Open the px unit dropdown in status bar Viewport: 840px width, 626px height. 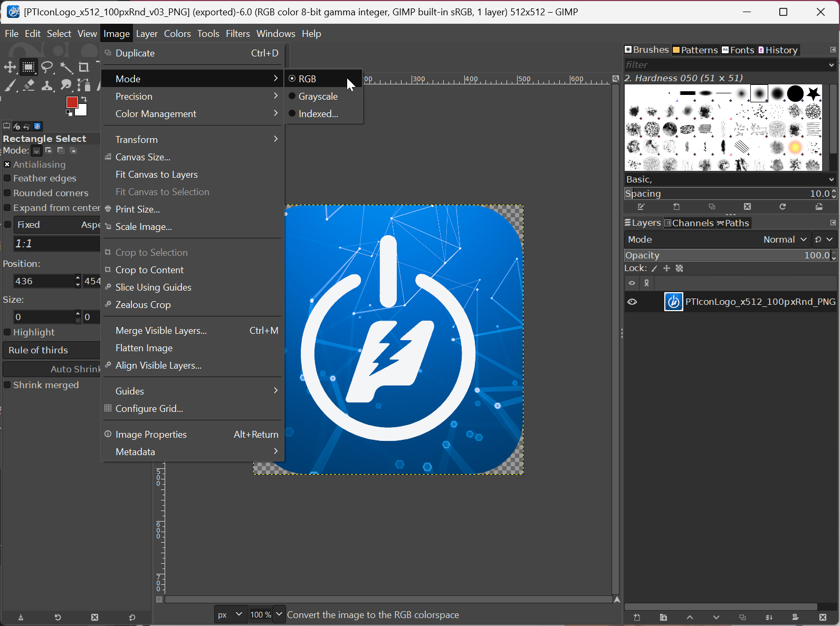pos(230,614)
